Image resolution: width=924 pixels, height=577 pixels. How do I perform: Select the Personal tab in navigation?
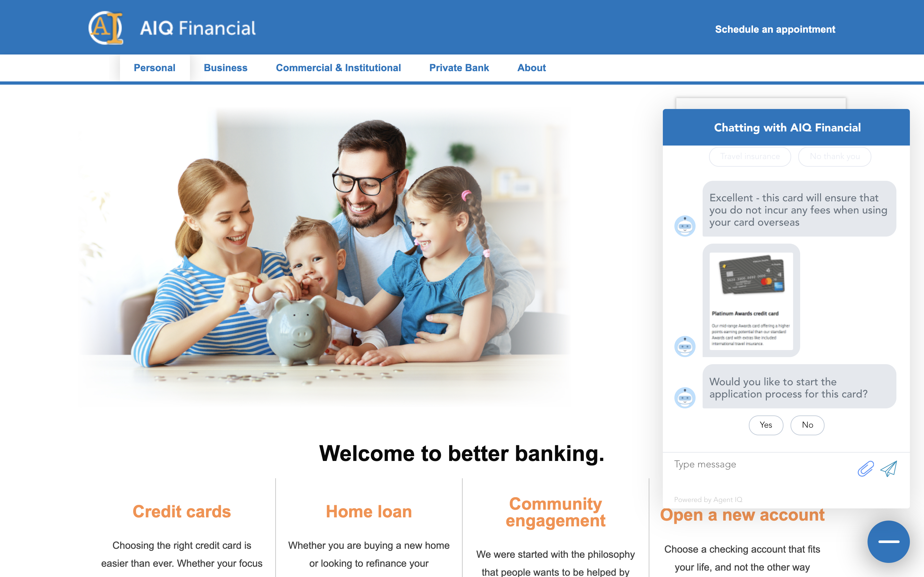coord(154,67)
